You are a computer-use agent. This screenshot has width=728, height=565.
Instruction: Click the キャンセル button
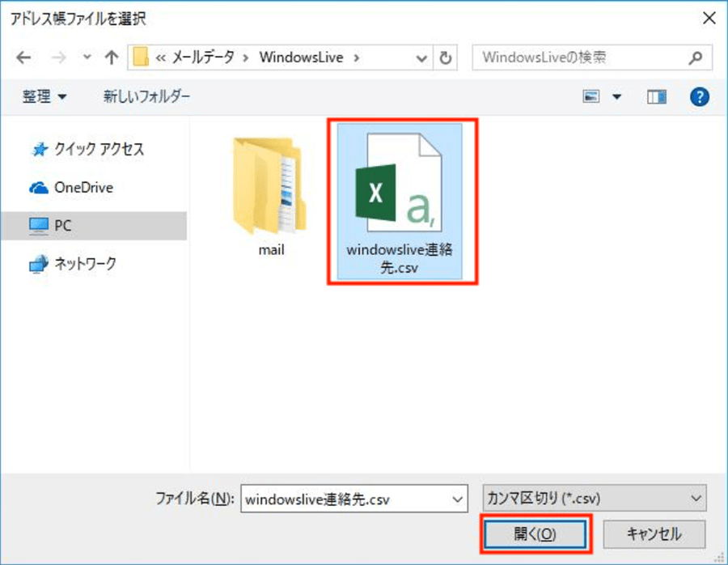[x=654, y=534]
